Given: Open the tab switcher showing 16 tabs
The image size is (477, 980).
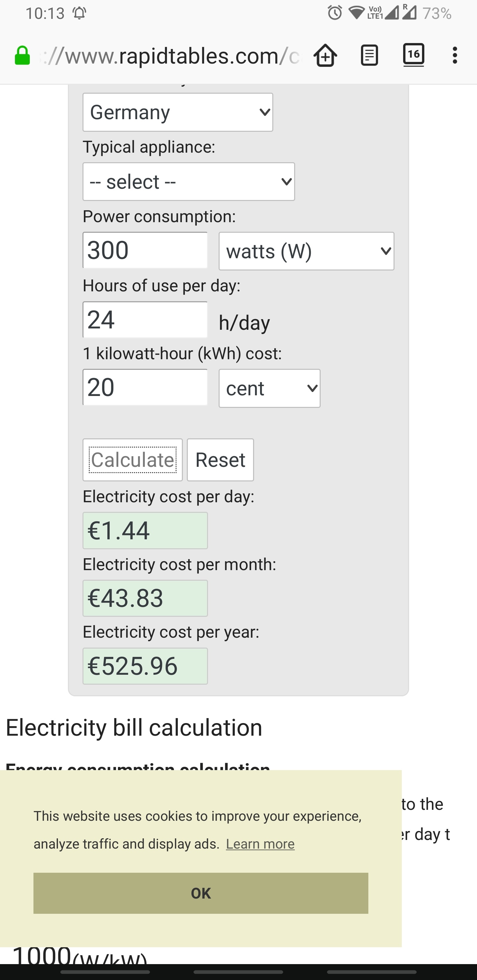Looking at the screenshot, I should [413, 55].
